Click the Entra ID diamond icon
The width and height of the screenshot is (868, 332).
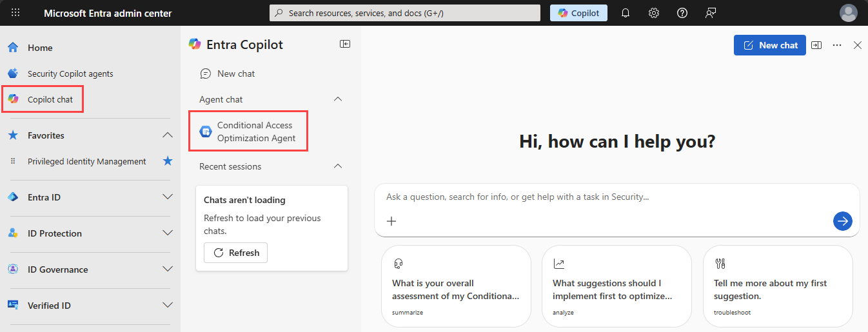(13, 197)
